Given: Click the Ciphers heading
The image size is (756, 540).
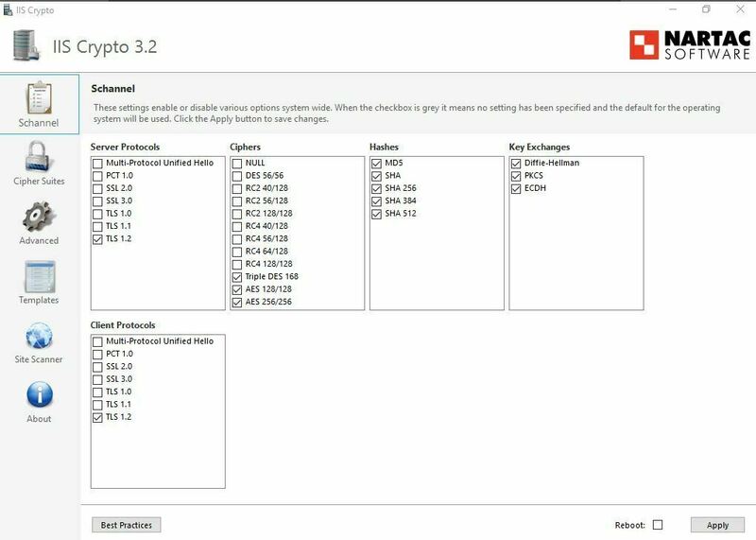Looking at the screenshot, I should pyautogui.click(x=245, y=148).
